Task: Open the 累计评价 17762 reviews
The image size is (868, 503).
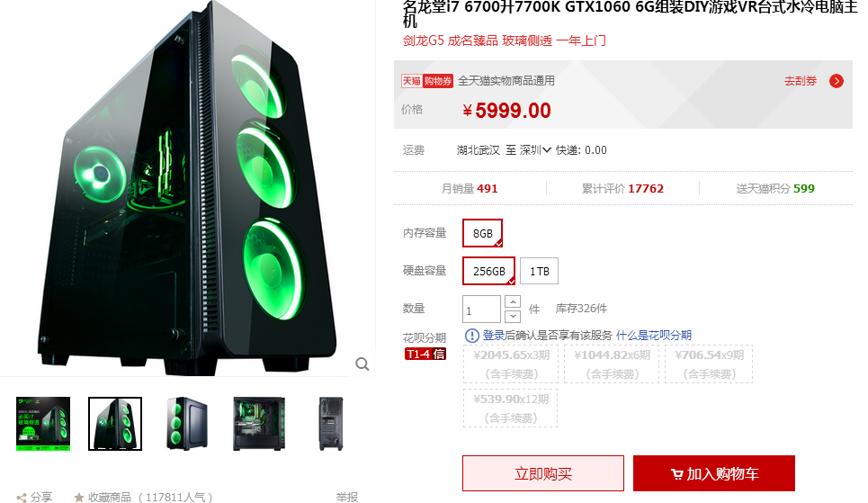Action: 622,188
